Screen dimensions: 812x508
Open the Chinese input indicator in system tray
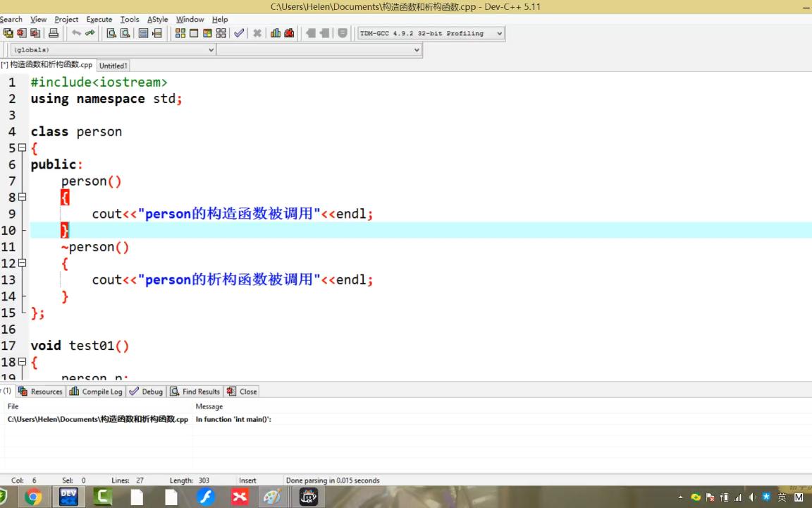(x=782, y=497)
